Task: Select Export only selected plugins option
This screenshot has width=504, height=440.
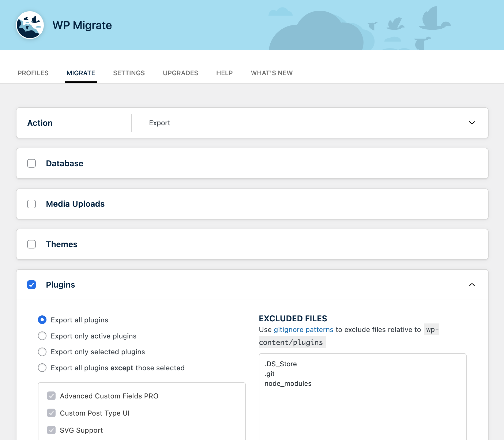Action: click(x=42, y=352)
